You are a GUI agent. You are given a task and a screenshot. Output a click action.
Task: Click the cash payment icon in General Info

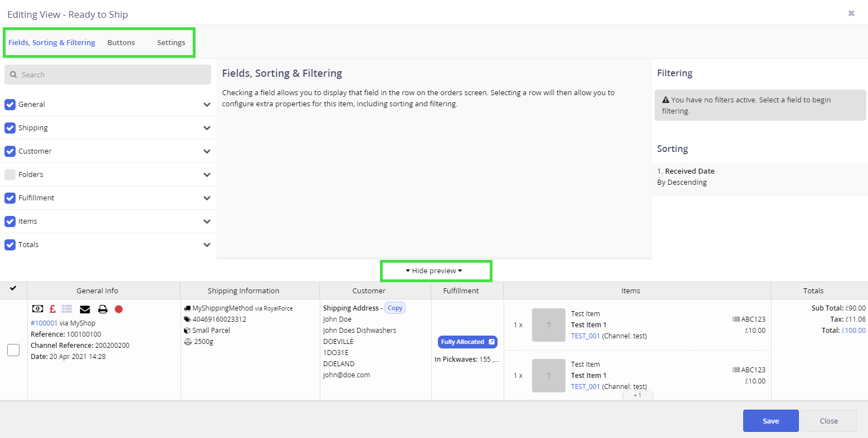[x=37, y=309]
